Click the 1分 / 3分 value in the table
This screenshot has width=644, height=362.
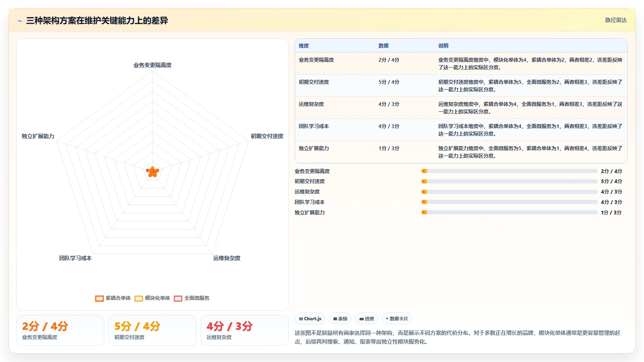[389, 148]
